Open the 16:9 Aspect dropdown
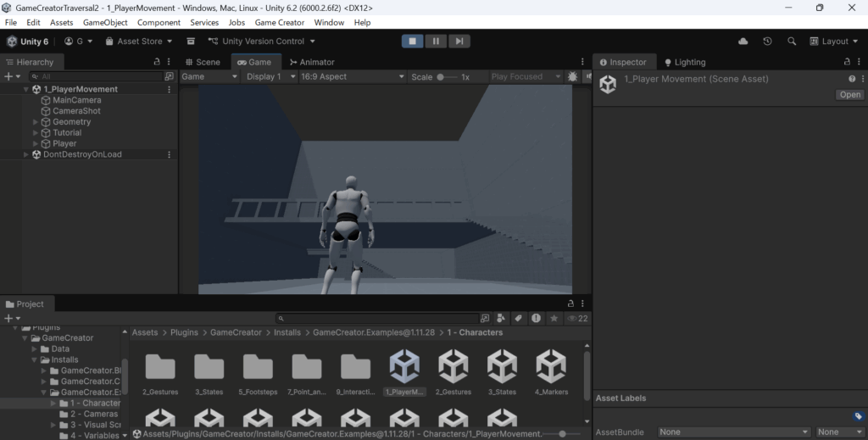 tap(352, 76)
